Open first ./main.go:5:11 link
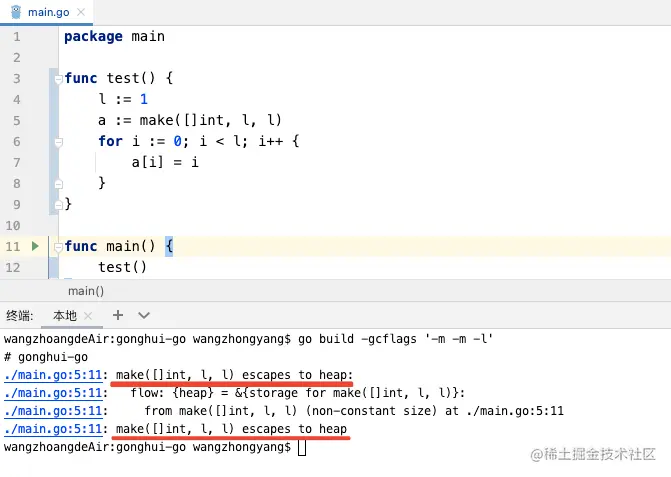This screenshot has height=477, width=671. [x=53, y=375]
